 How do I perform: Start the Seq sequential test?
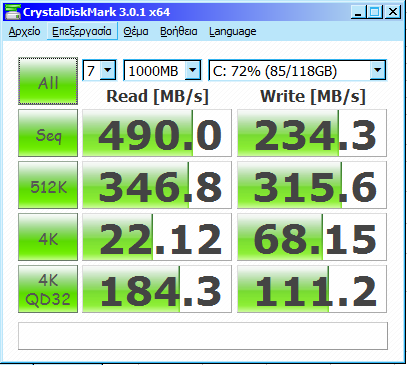pos(48,133)
